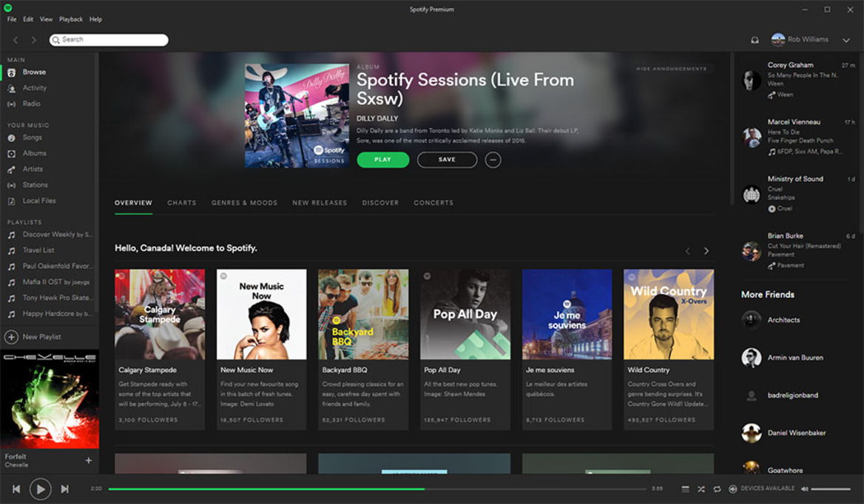The width and height of the screenshot is (864, 504).
Task: Open the Pop All Day cover
Action: [465, 314]
